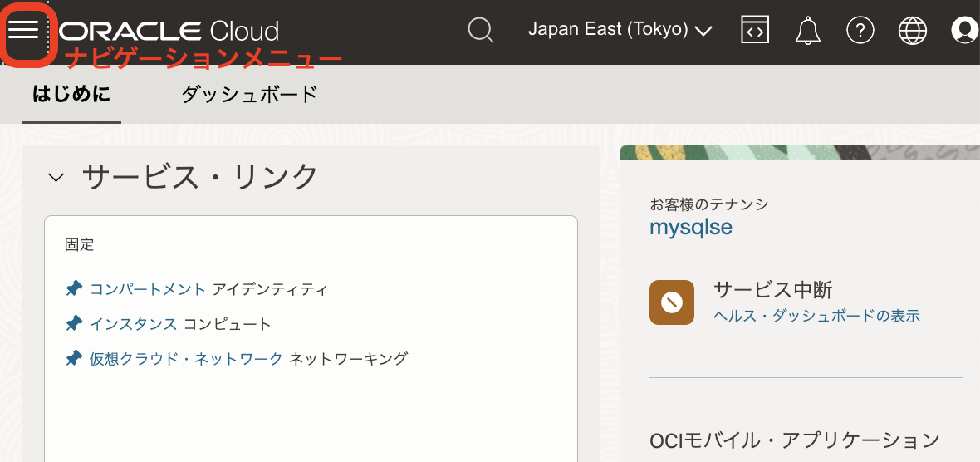Open the Japan East (Tokyo) region dropdown
980x462 pixels.
point(620,30)
